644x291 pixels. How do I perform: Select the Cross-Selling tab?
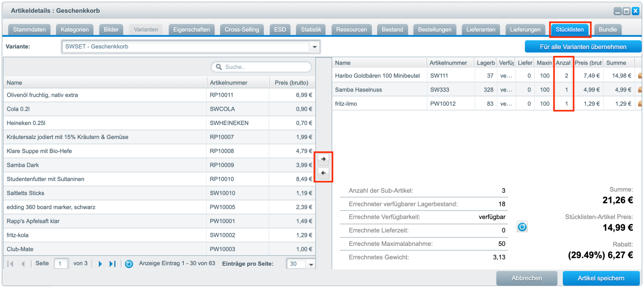[x=242, y=30]
